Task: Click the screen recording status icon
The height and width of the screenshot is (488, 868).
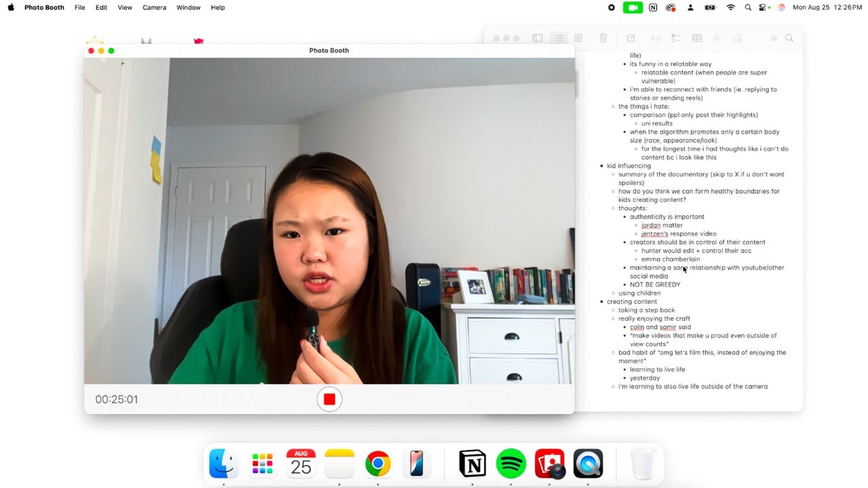Action: (x=611, y=7)
